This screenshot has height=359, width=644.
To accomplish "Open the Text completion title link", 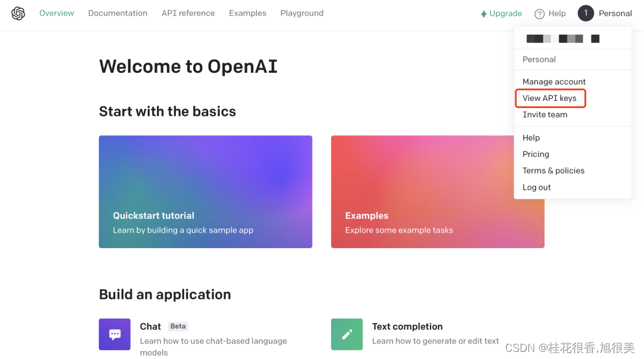I will (x=407, y=327).
